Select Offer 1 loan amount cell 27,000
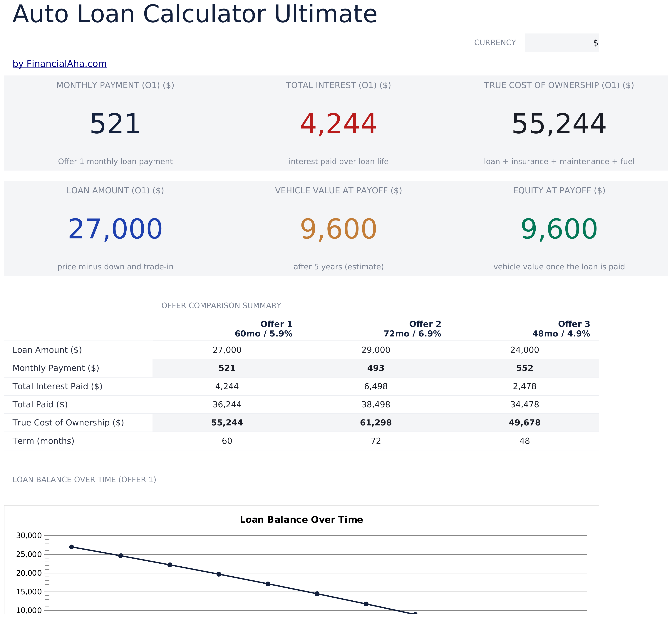Image resolution: width=672 pixels, height=618 pixels. [x=227, y=350]
